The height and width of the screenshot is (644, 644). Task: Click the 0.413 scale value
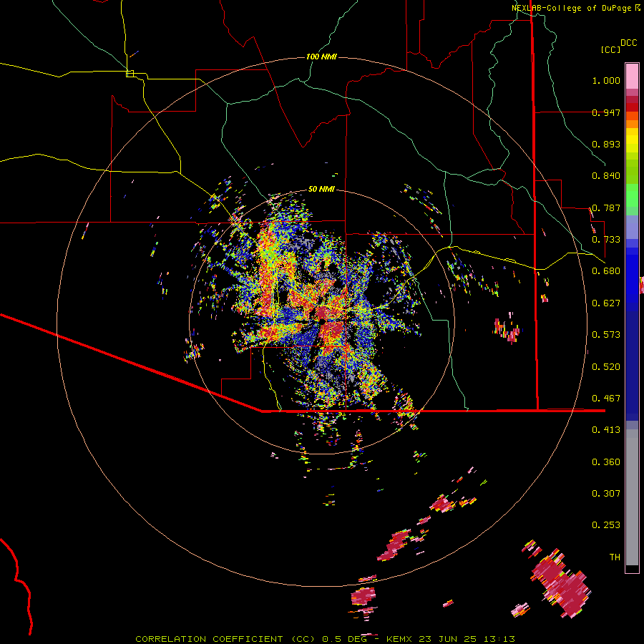tap(606, 430)
